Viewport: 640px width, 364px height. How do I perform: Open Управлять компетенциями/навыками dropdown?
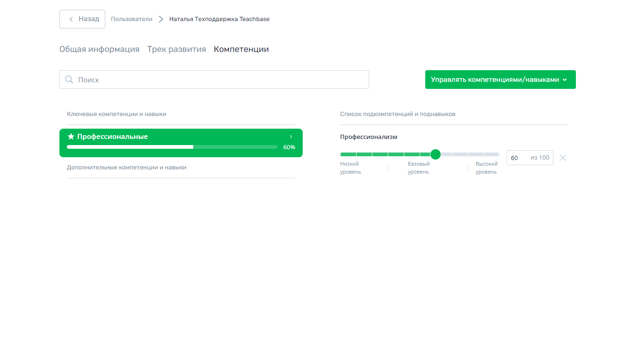coord(500,80)
